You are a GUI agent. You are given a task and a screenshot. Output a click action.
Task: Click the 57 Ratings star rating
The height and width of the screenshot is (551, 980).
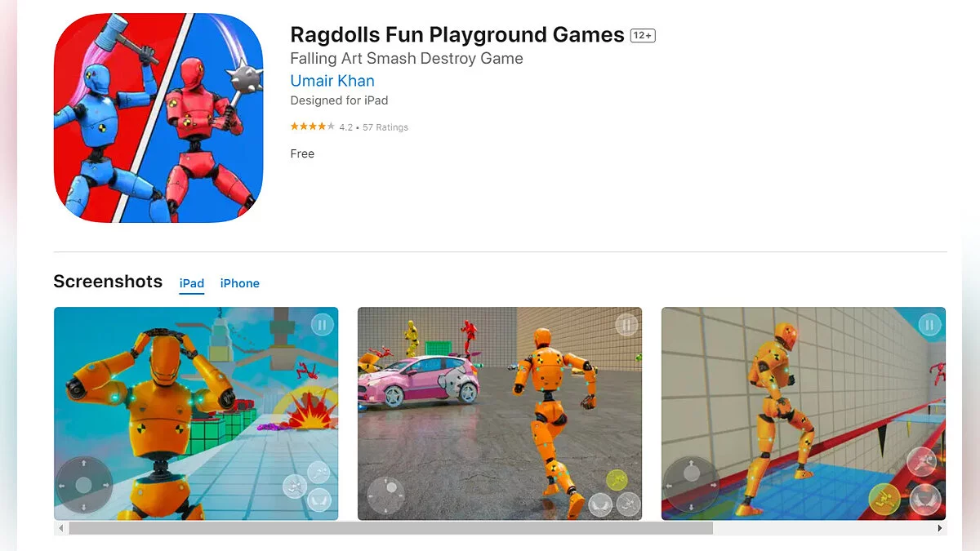[350, 127]
